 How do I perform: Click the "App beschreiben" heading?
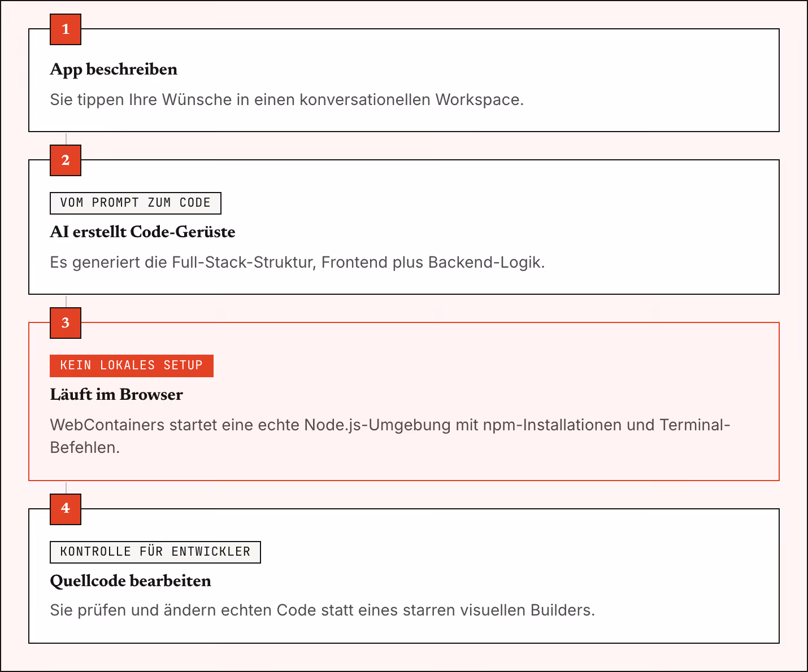pyautogui.click(x=114, y=69)
